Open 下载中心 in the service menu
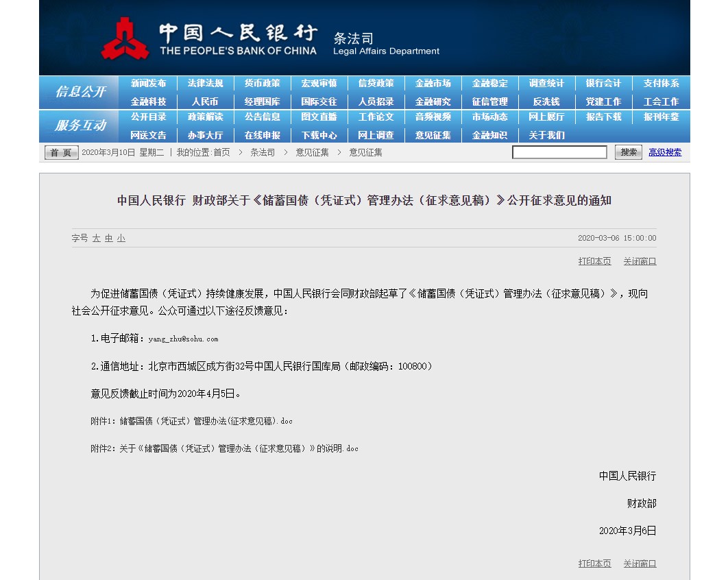The height and width of the screenshot is (580, 728). (319, 136)
